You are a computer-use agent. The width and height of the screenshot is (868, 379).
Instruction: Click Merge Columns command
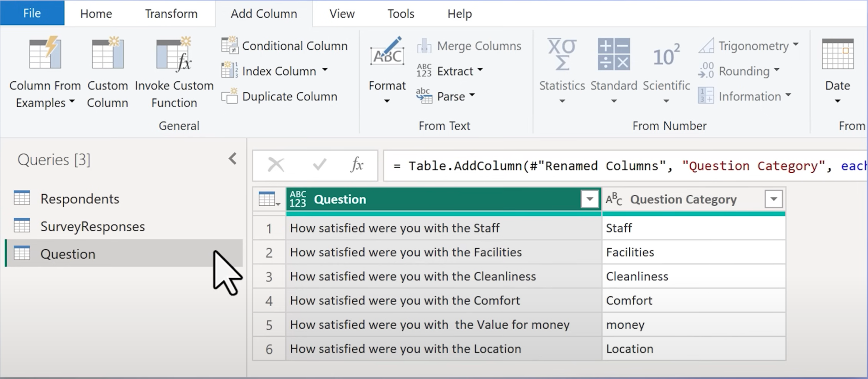click(469, 46)
